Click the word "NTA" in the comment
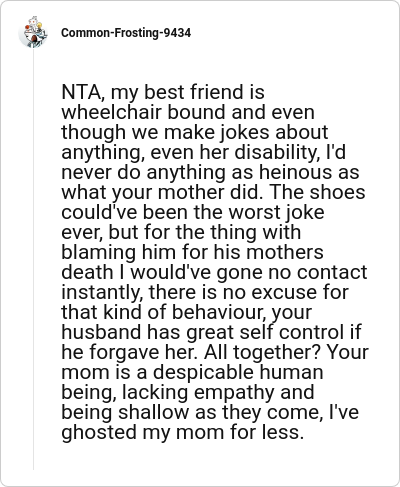Image resolution: width=400 pixels, height=487 pixels. (x=82, y=92)
